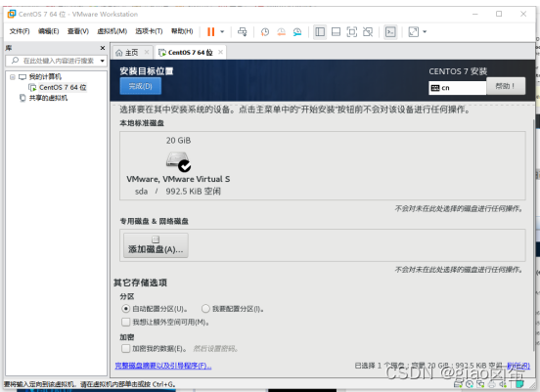The width and height of the screenshot is (540, 392).
Task: Close the CentOS 7 64 位 tab
Action: pos(220,52)
